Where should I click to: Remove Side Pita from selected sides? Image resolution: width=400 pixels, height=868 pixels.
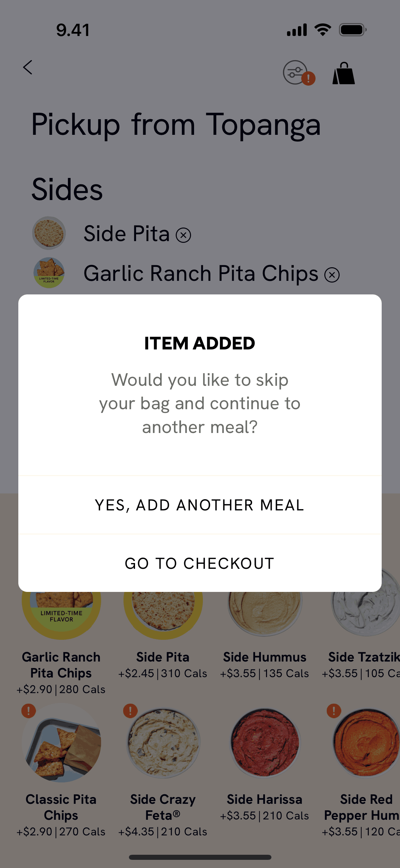[184, 235]
